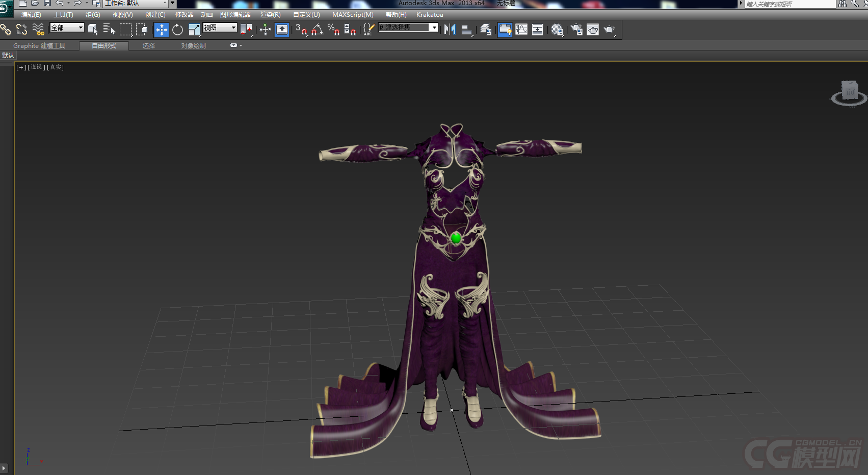Click Rectangular Selection Region icon
This screenshot has height=475, width=868.
pos(125,30)
